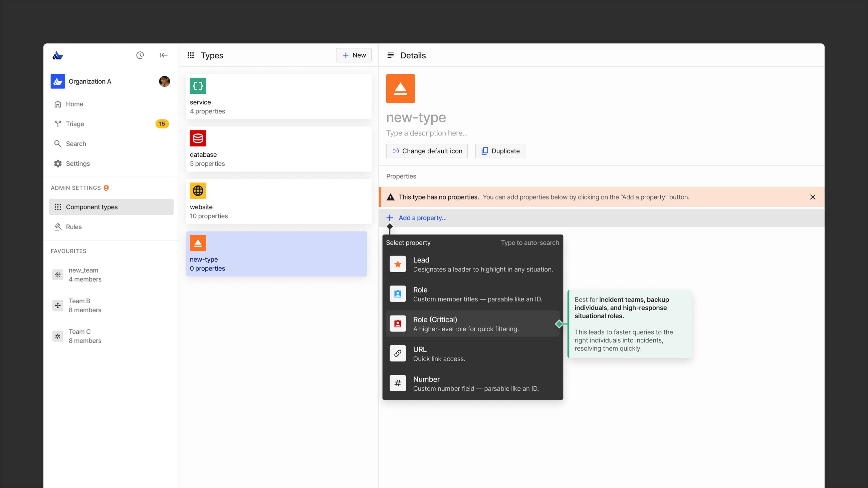Click Change default icon button
The image size is (868, 488).
tap(427, 151)
